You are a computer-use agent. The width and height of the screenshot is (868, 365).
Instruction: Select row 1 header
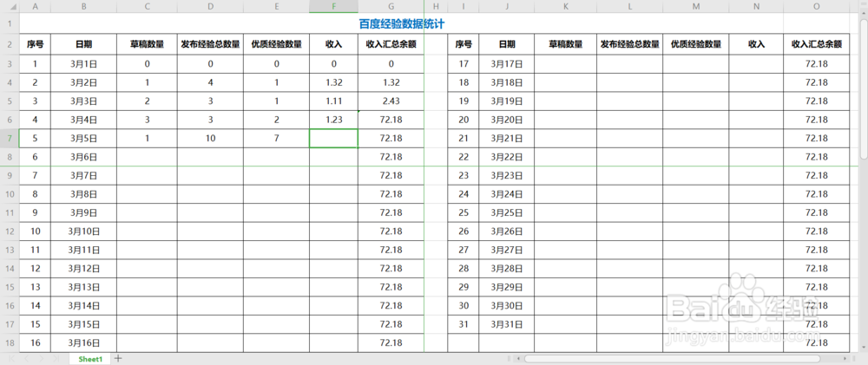pyautogui.click(x=10, y=23)
